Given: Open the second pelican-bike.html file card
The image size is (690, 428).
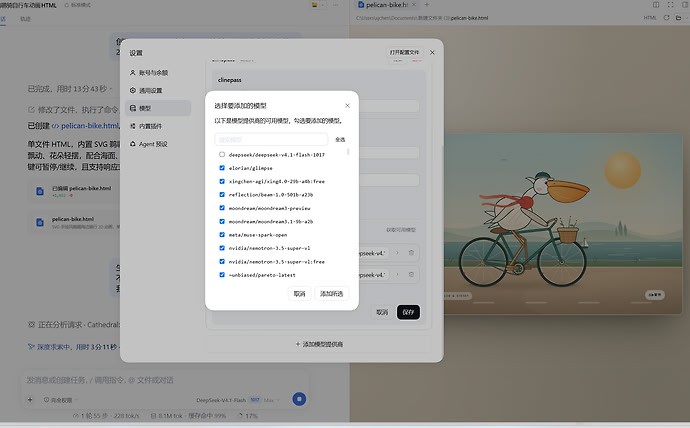Looking at the screenshot, I should point(75,222).
